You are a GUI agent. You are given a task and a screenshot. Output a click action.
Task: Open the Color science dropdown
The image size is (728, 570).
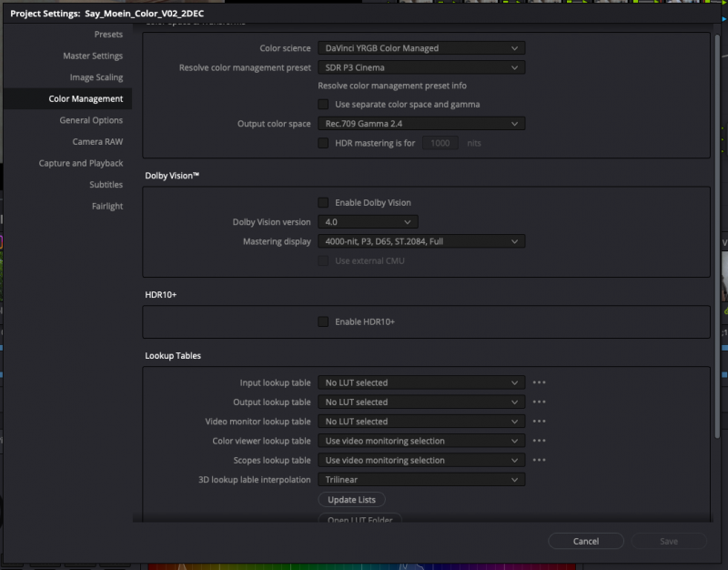click(x=420, y=48)
